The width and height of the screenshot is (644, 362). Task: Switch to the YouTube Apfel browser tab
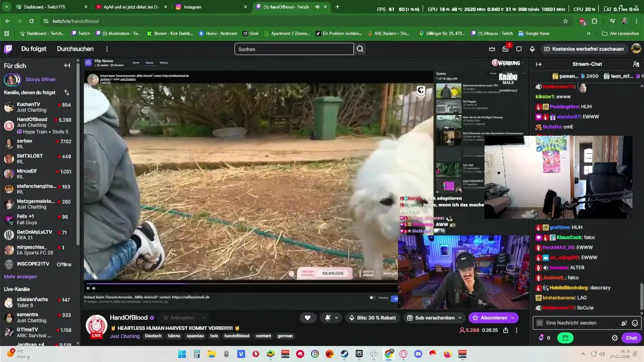coord(132,7)
